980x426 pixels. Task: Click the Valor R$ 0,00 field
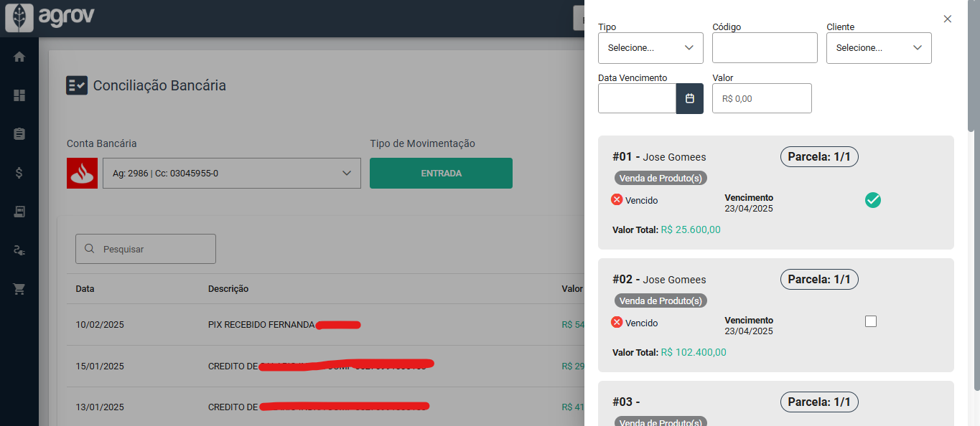tap(762, 98)
